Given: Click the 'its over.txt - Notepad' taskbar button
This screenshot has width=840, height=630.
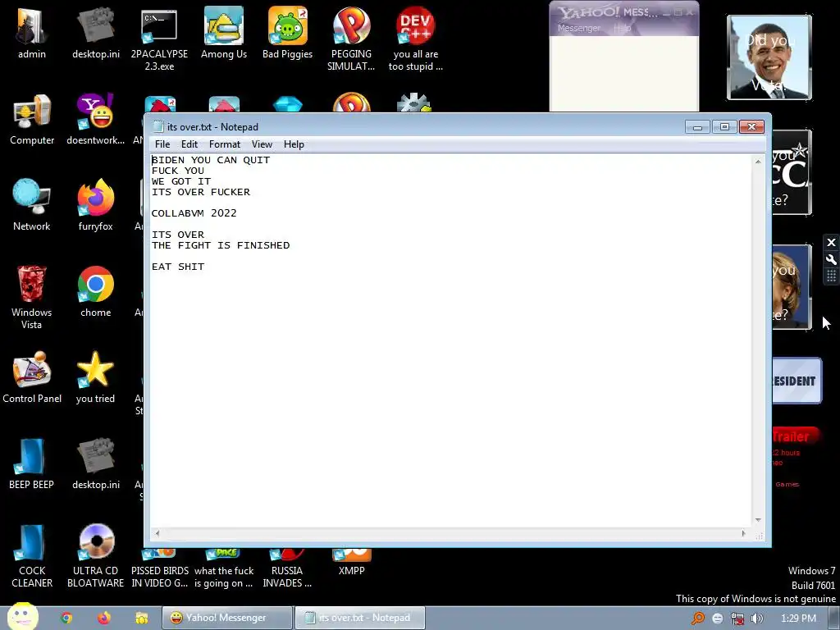Looking at the screenshot, I should coord(360,618).
